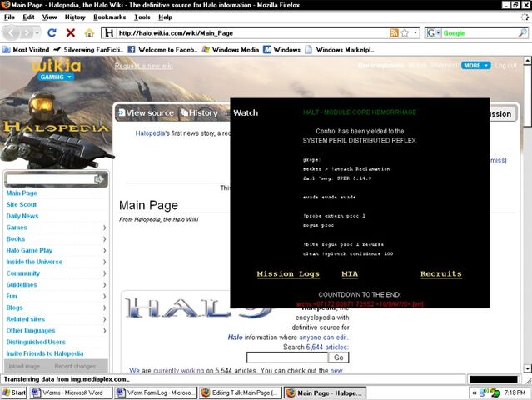Open the page History tab
Screen dimensions: 532x400
click(x=199, y=113)
